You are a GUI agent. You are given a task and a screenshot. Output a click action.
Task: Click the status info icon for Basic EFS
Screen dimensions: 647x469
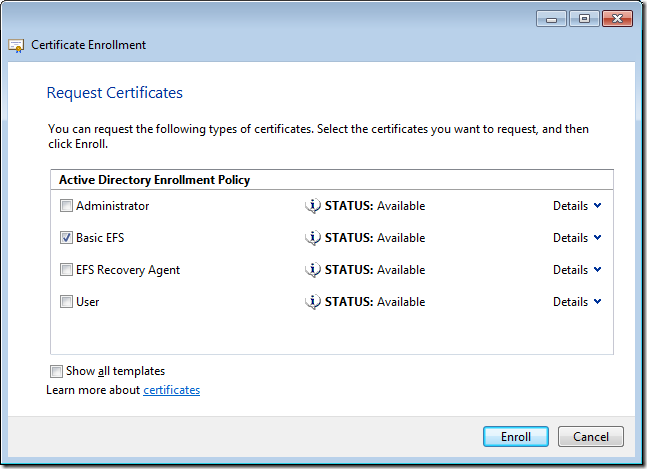point(313,238)
